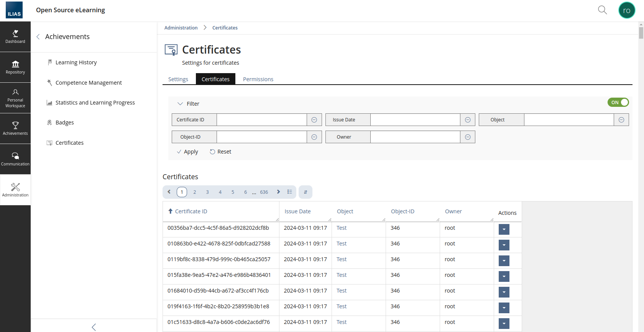
Task: Click the search magnifier icon
Action: pos(602,10)
